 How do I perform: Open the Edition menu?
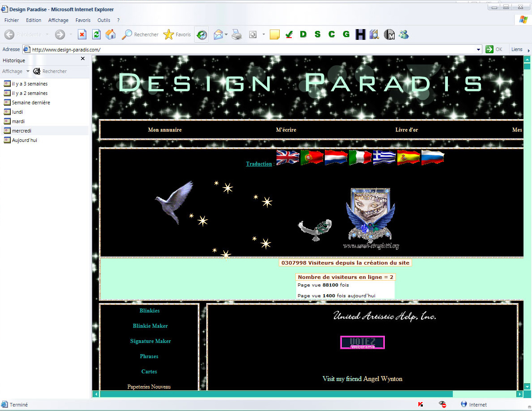pos(34,20)
